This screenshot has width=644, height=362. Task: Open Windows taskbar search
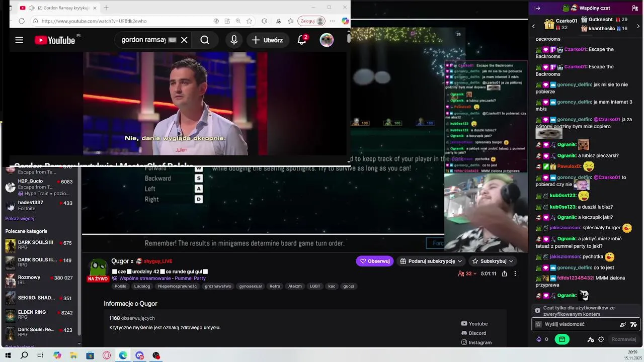(24, 355)
